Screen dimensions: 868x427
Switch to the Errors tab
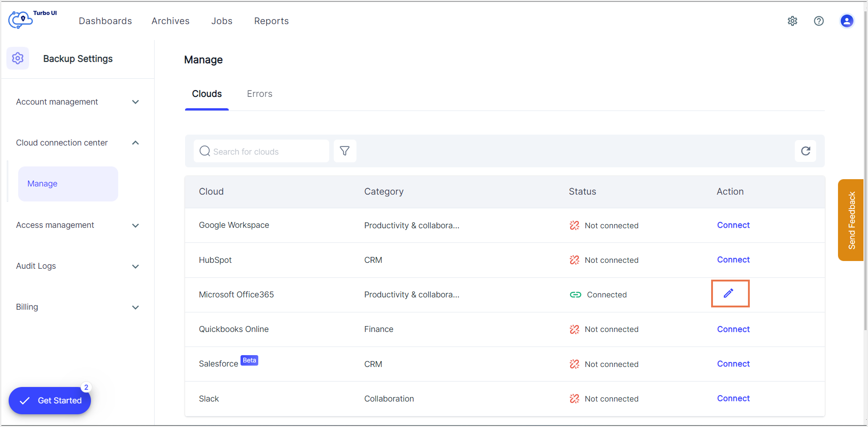259,94
